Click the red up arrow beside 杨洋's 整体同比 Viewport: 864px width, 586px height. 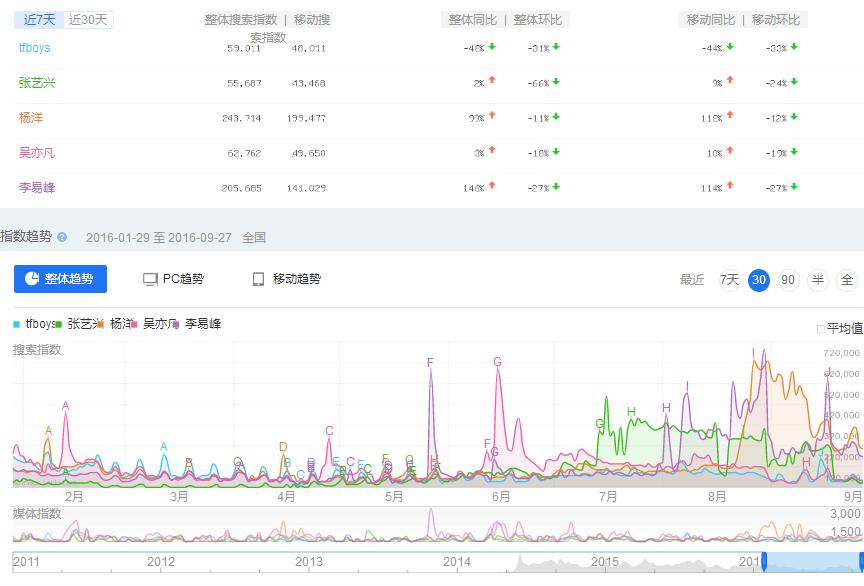(x=492, y=115)
